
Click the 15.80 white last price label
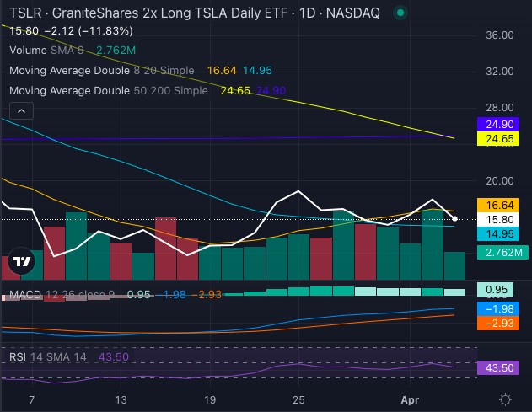click(x=498, y=219)
